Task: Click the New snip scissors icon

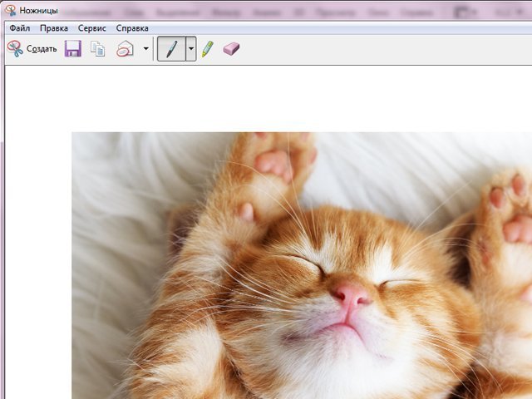Action: click(15, 49)
